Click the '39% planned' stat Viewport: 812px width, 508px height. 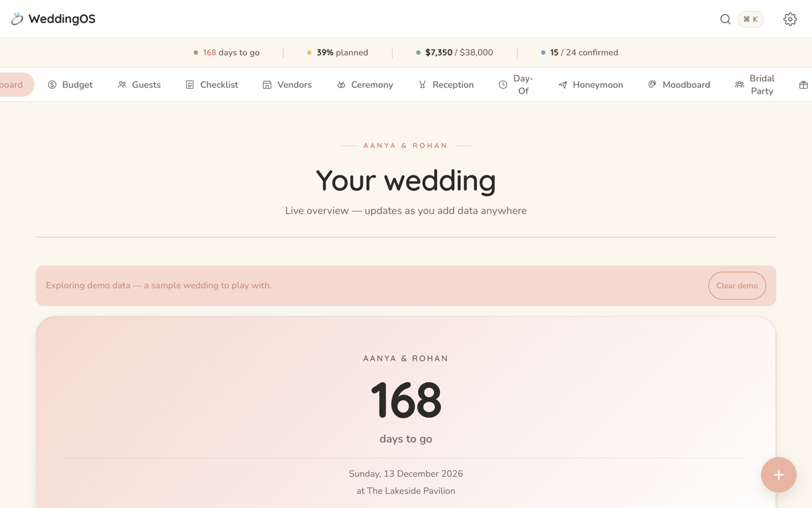pyautogui.click(x=338, y=52)
